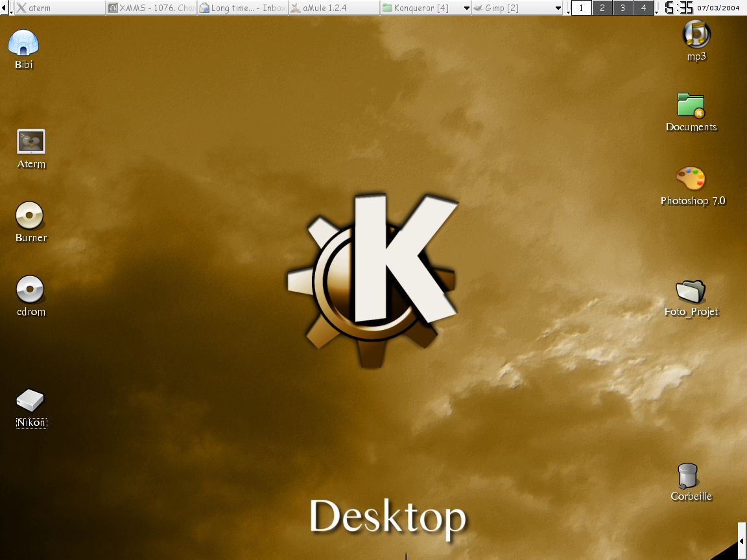This screenshot has width=747, height=560.
Task: Open the mp3 music icon
Action: (696, 34)
